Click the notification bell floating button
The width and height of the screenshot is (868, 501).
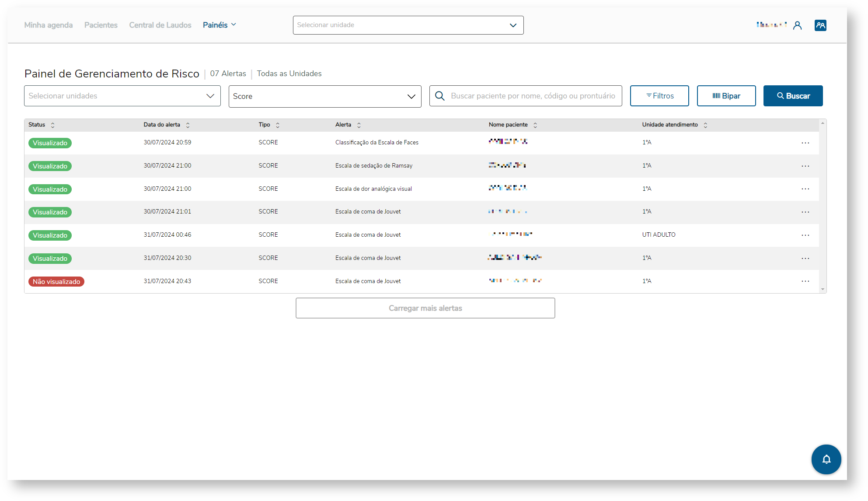tap(826, 459)
